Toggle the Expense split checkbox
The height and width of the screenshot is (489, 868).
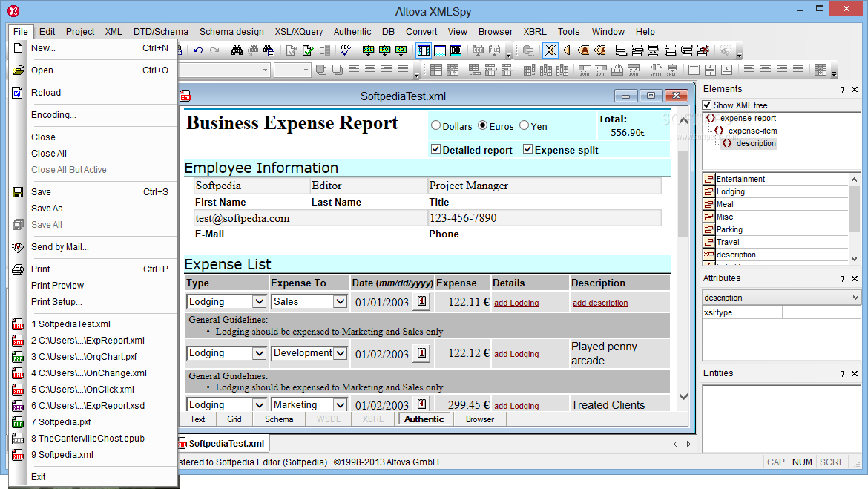(527, 150)
